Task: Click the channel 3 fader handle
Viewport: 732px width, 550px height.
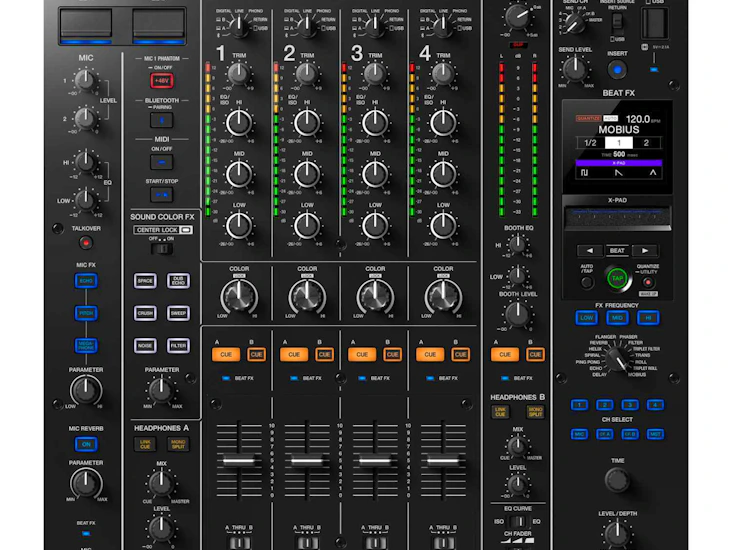Action: coord(374,461)
